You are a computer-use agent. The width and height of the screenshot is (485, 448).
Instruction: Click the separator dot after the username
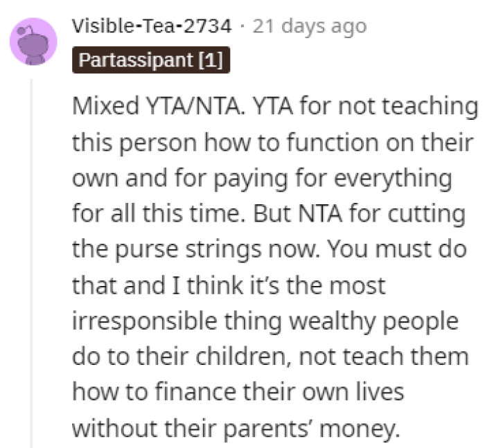[242, 26]
